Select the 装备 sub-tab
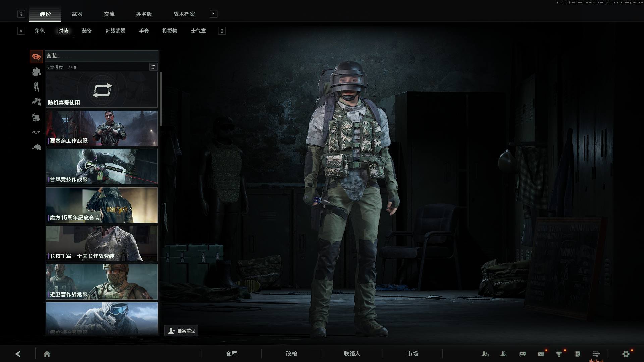This screenshot has width=644, height=362. [x=87, y=31]
